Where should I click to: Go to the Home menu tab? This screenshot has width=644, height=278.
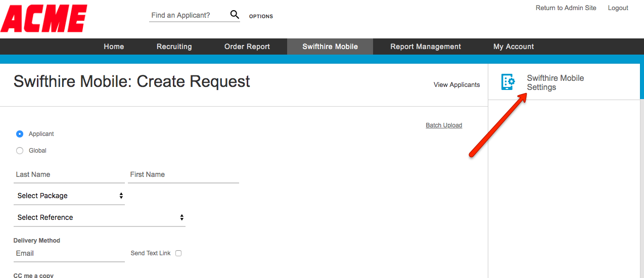click(x=114, y=47)
